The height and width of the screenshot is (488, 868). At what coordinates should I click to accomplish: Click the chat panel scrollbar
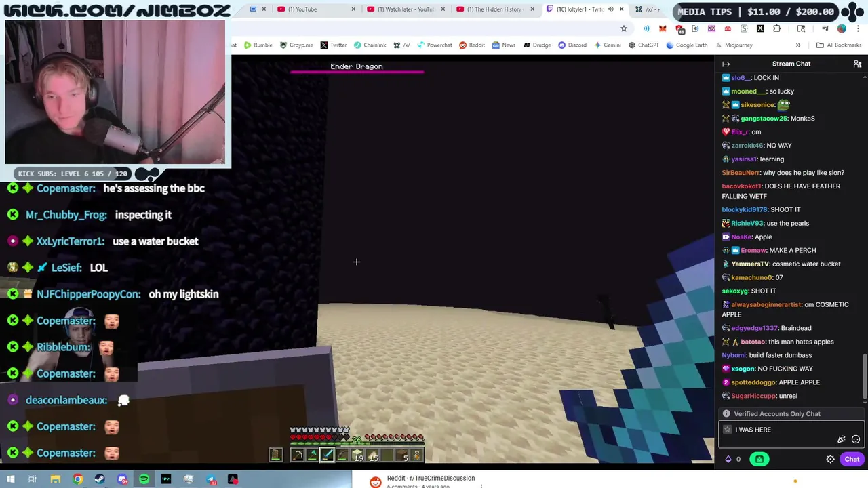[x=865, y=375]
